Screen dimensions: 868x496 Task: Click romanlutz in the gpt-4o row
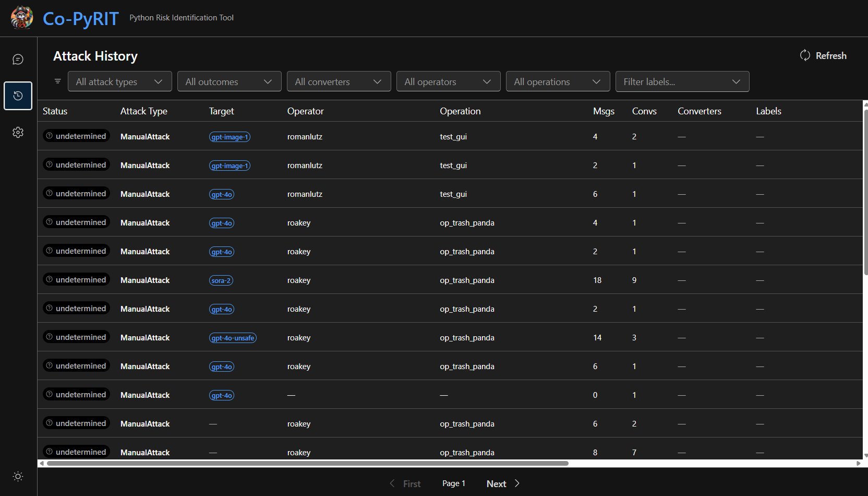(305, 194)
